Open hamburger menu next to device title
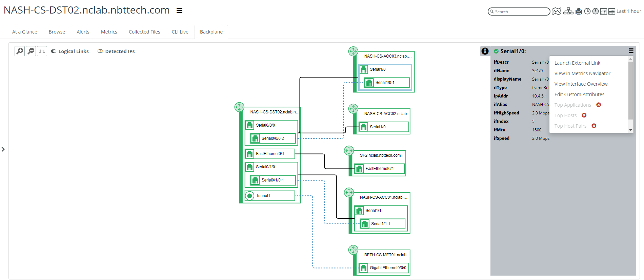Image resolution: width=644 pixels, height=280 pixels. (x=180, y=10)
